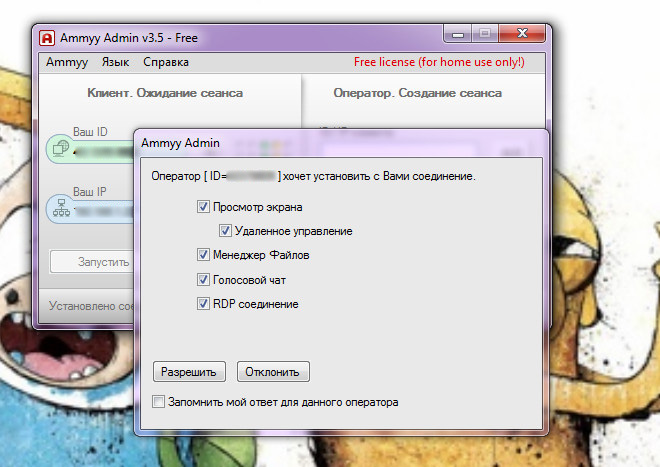
Task: Click the Ammyy Admin dialog title
Action: pos(180,143)
